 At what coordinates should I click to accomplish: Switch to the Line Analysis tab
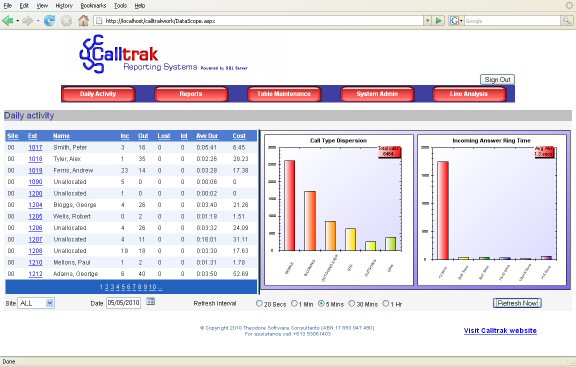tap(469, 94)
